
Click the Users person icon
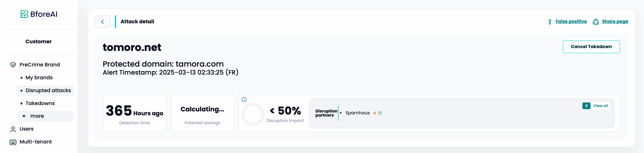pyautogui.click(x=13, y=129)
